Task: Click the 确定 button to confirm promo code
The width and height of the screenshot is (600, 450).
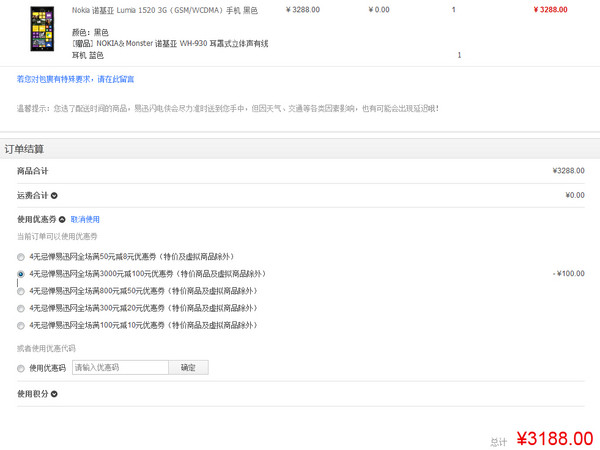Action: click(188, 367)
